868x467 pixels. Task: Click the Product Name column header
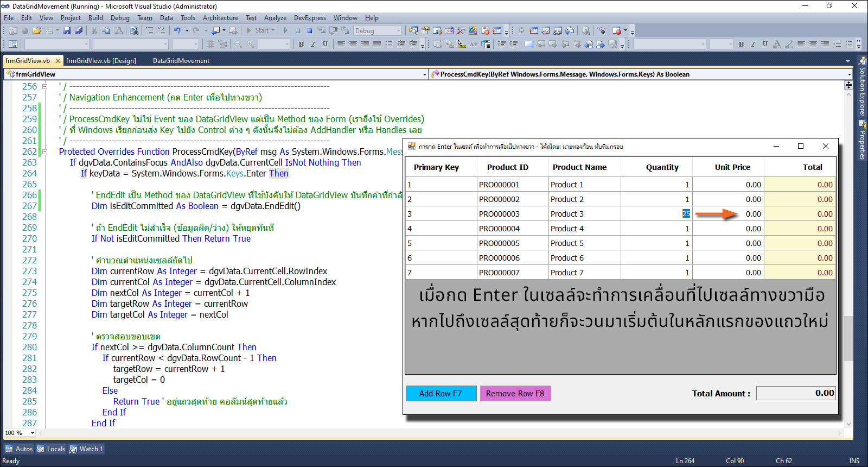584,167
